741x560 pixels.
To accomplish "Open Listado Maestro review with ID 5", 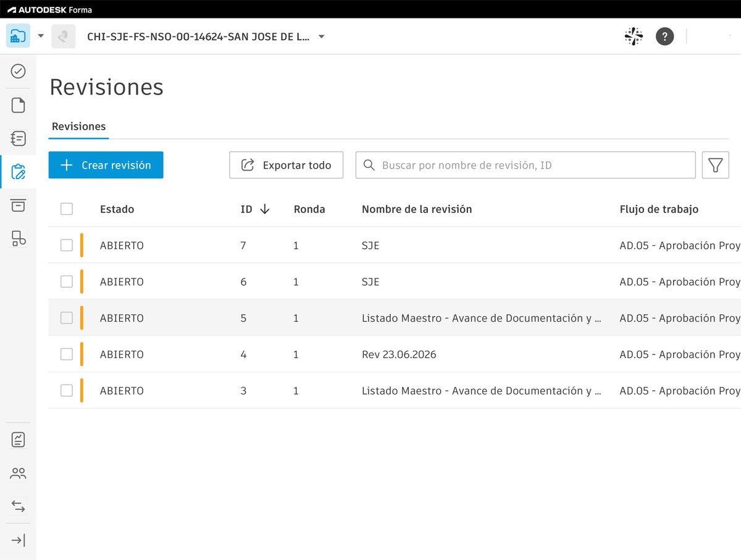I will pyautogui.click(x=482, y=318).
